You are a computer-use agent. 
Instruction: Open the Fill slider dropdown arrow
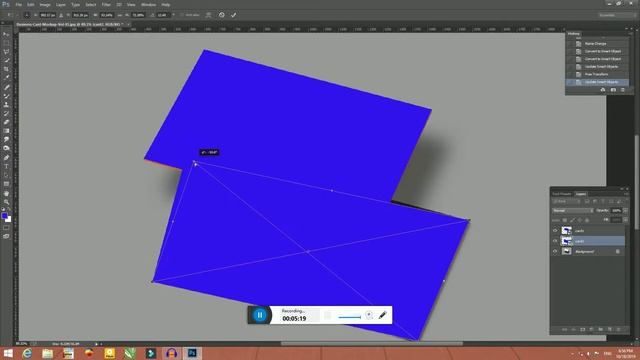[625, 220]
